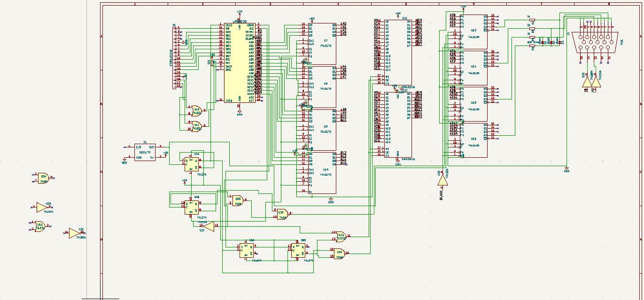
Task: Select the U3C 7400 NAND gate
Action: coord(282,214)
